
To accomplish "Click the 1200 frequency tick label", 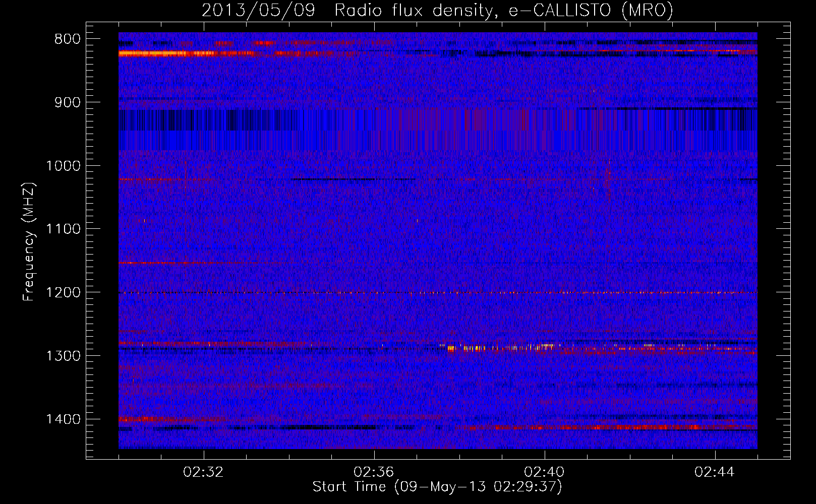I will tap(63, 293).
